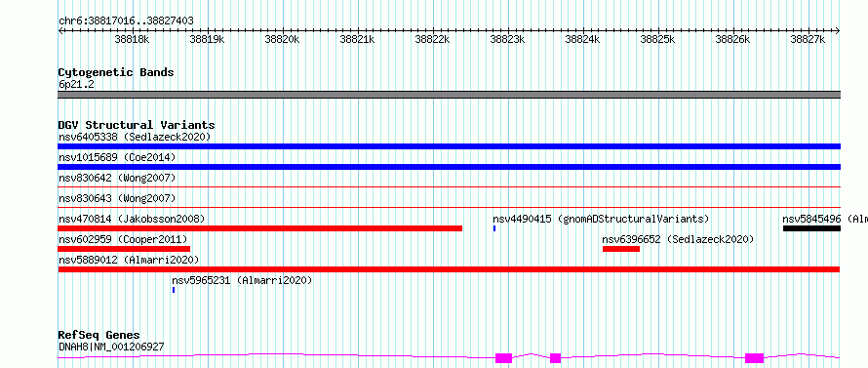Click the magenta DNAH8 exon near 38826k

[x=754, y=358]
